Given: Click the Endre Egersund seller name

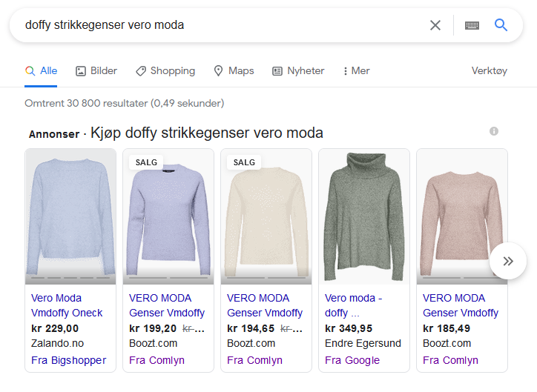Looking at the screenshot, I should pos(363,343).
